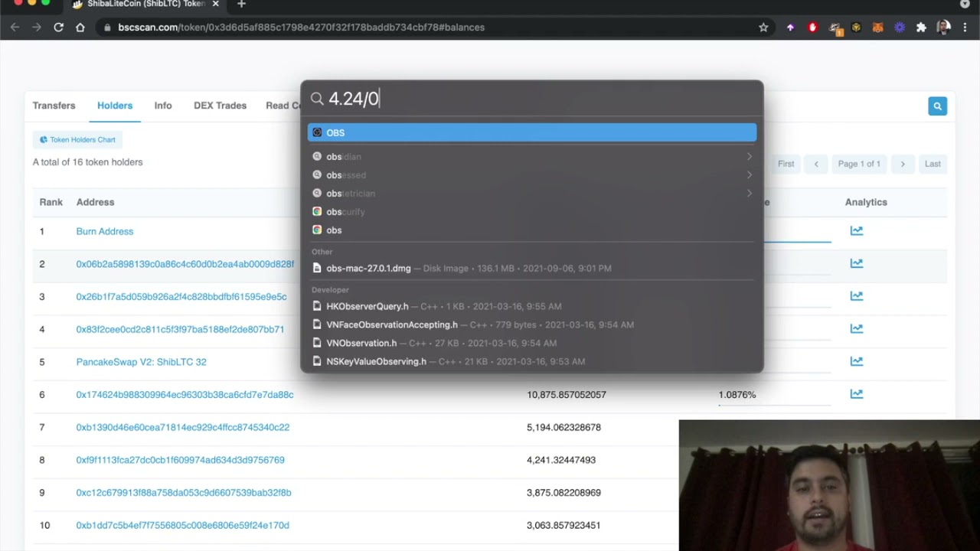The image size is (980, 551).
Task: Click the 1.0876% percentage value
Action: coord(737,395)
